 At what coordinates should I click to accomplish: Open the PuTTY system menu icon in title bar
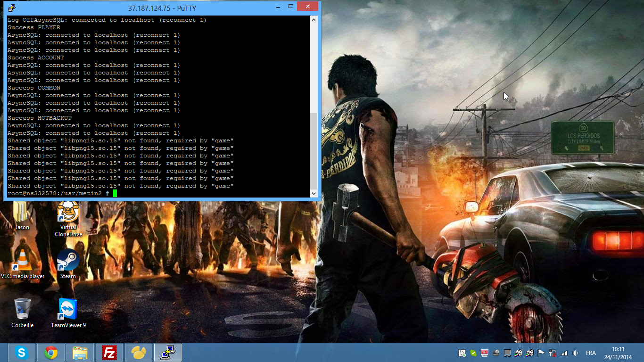pyautogui.click(x=11, y=7)
